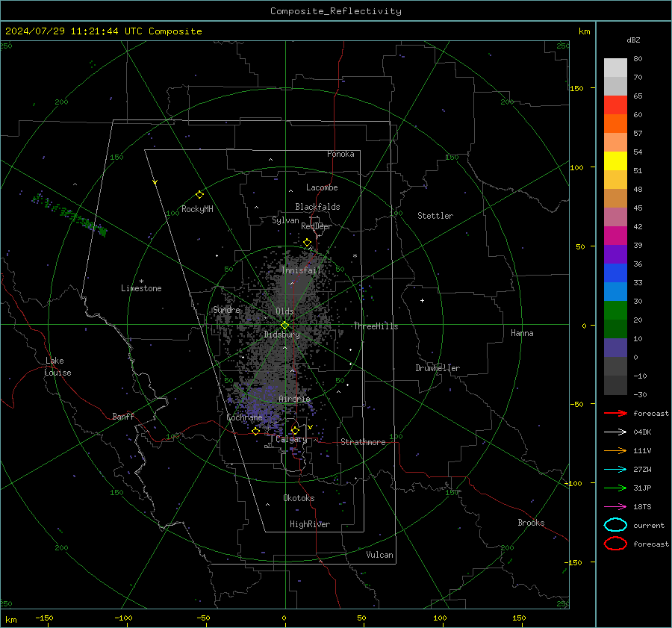
Task: Click the Hanna city label
Action: point(522,333)
